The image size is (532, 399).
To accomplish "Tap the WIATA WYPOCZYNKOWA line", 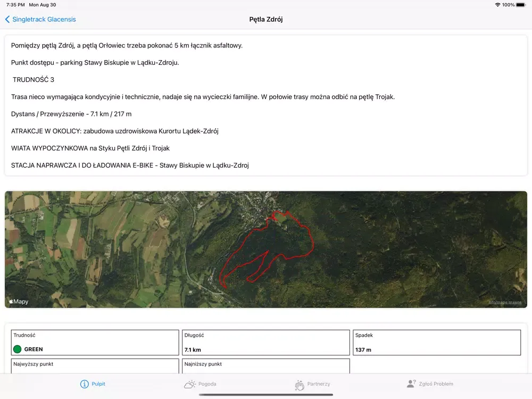I will [90, 148].
